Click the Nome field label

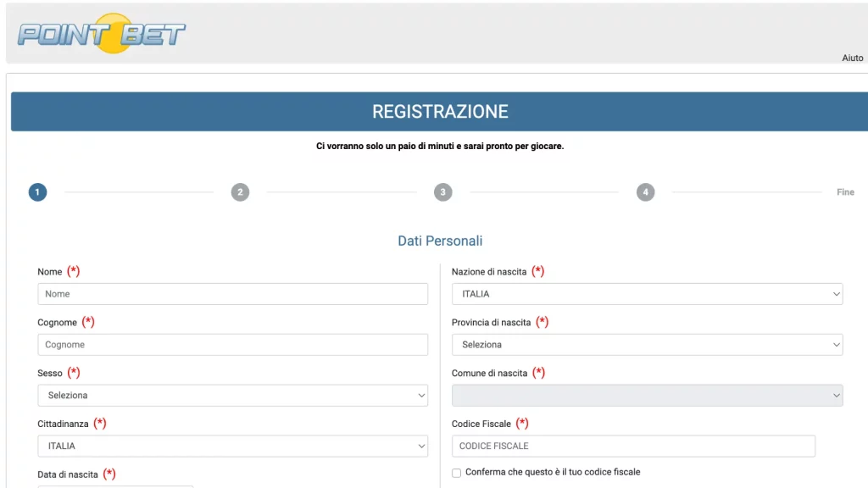(x=50, y=272)
